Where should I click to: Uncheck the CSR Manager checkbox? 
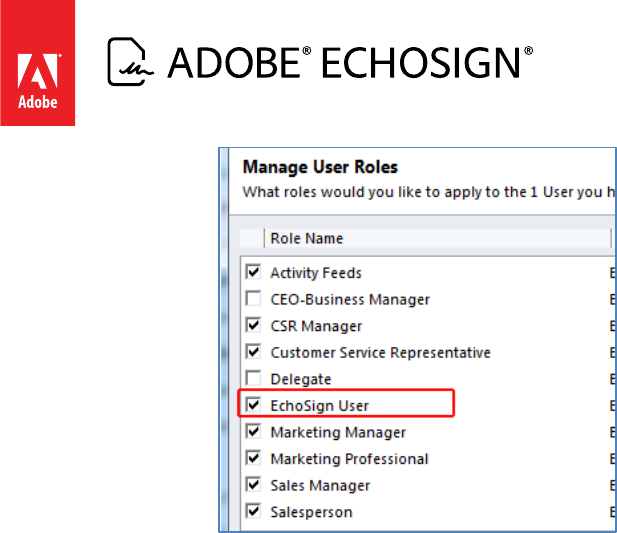[253, 325]
